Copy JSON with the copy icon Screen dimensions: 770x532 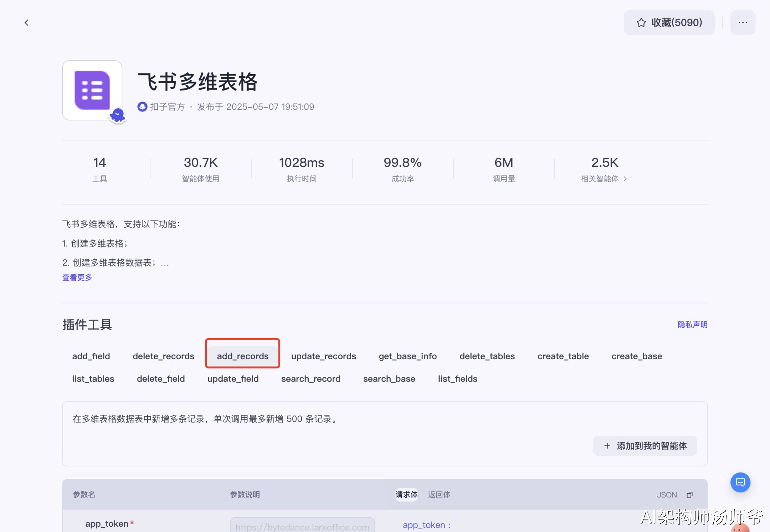[x=689, y=495]
